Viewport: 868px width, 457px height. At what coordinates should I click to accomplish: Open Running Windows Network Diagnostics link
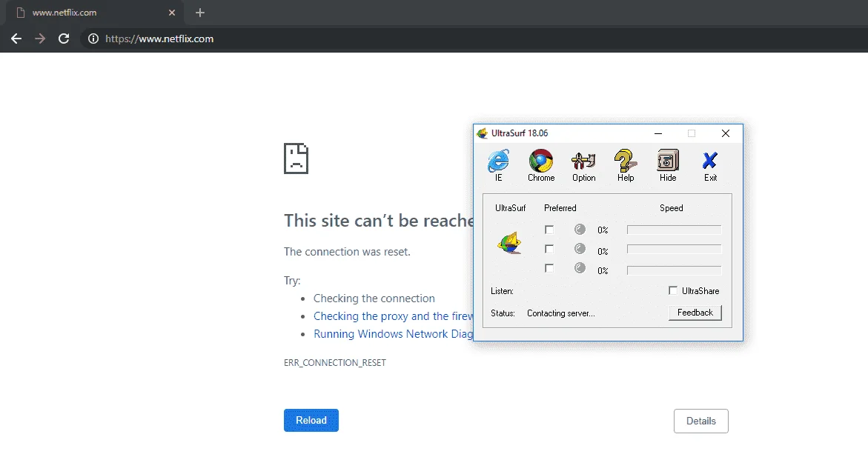pos(393,333)
